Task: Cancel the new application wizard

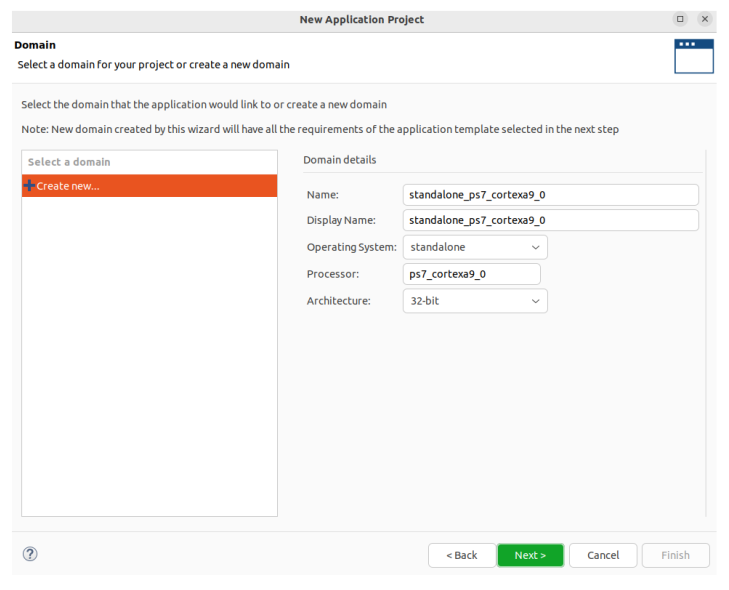Action: [x=603, y=555]
